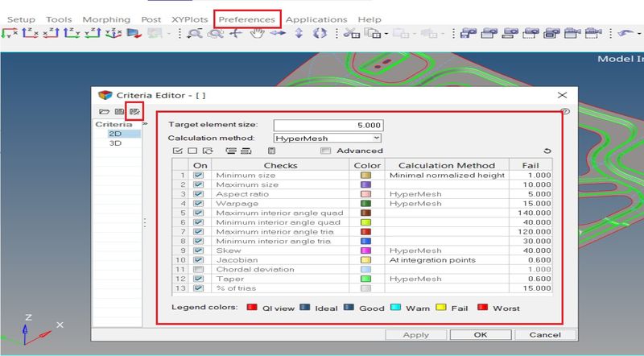
Task: Toggle the Warpage check
Action: point(199,204)
